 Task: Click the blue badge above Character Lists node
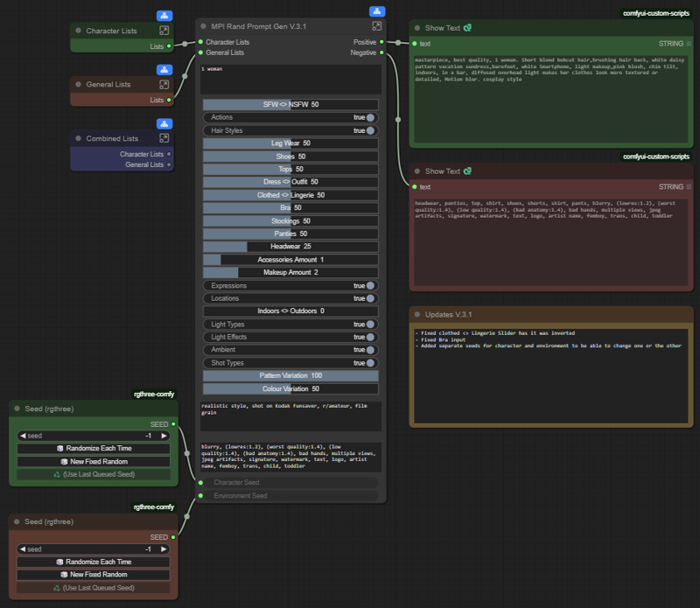pos(164,16)
